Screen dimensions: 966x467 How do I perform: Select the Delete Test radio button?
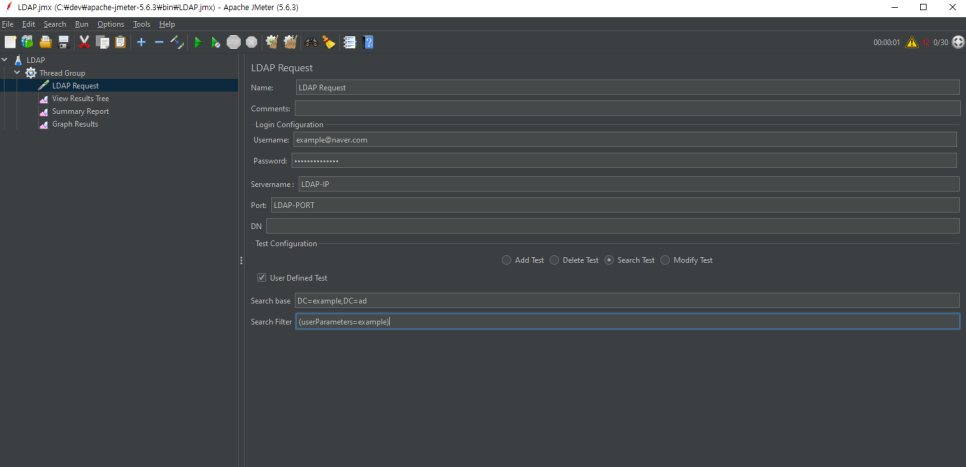click(554, 260)
